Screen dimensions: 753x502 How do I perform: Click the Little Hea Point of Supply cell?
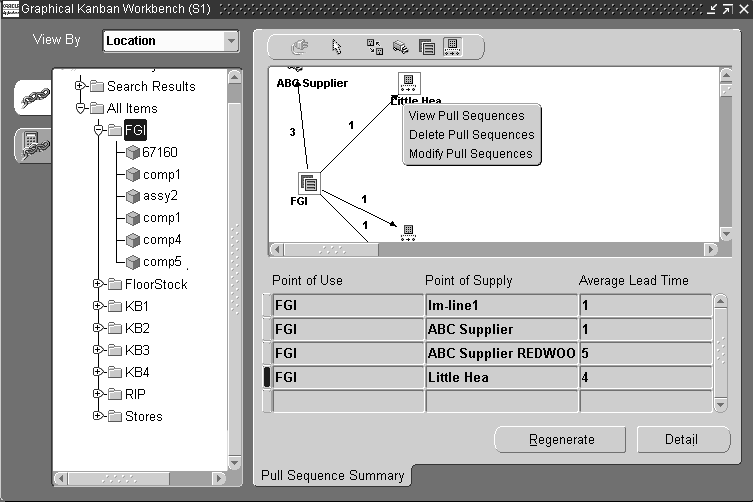click(x=501, y=378)
